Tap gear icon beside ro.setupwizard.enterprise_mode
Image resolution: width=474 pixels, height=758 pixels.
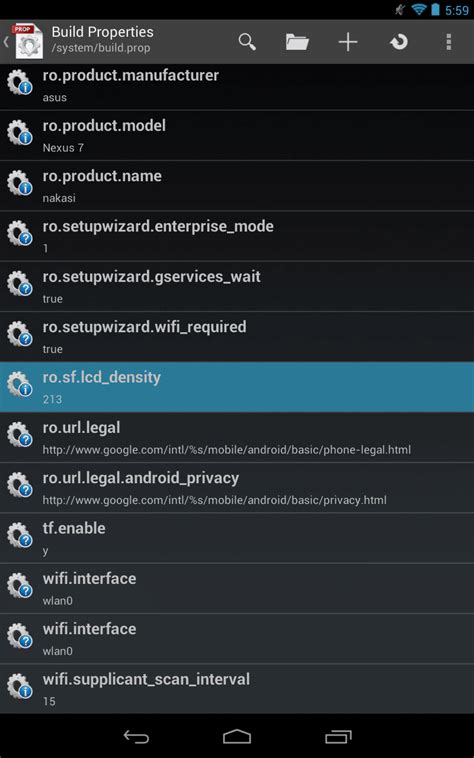coord(20,233)
